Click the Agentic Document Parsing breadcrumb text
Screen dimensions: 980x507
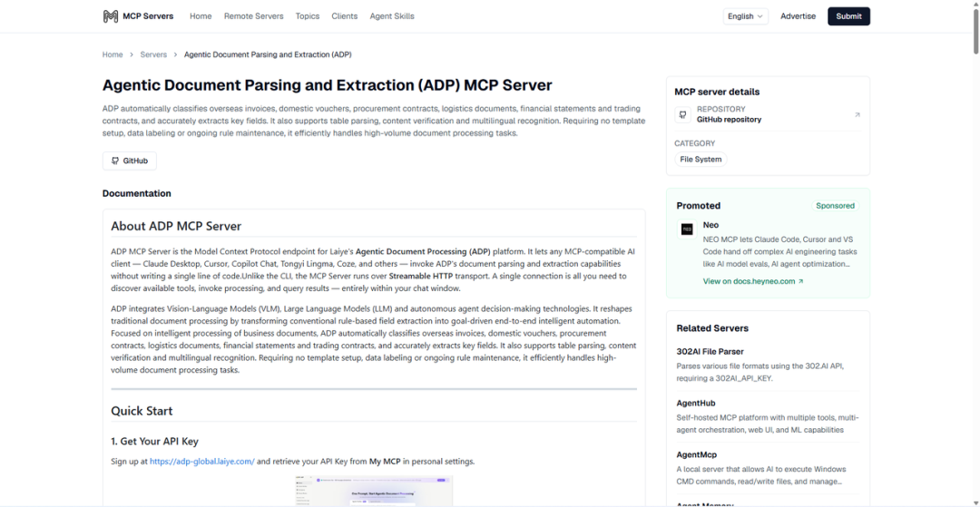click(268, 54)
